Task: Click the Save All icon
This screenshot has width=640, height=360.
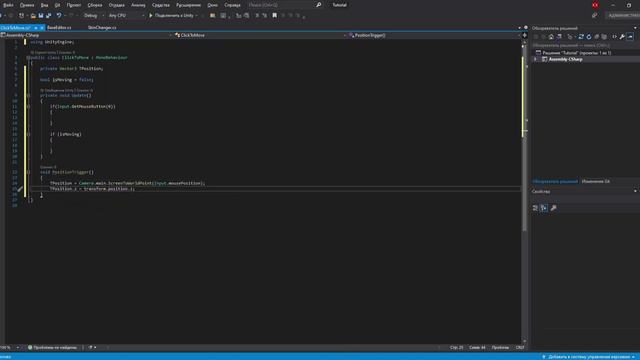Action: coord(49,16)
